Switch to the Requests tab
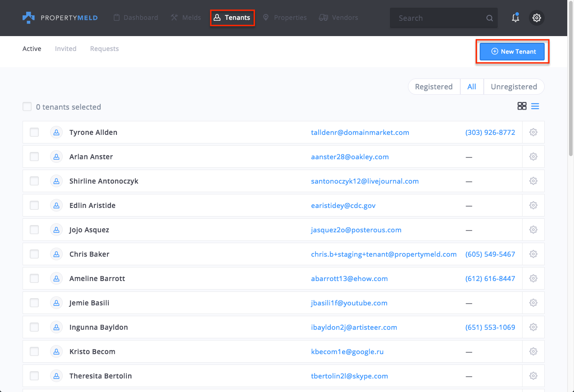Viewport: 574px width, 392px height. pos(104,49)
